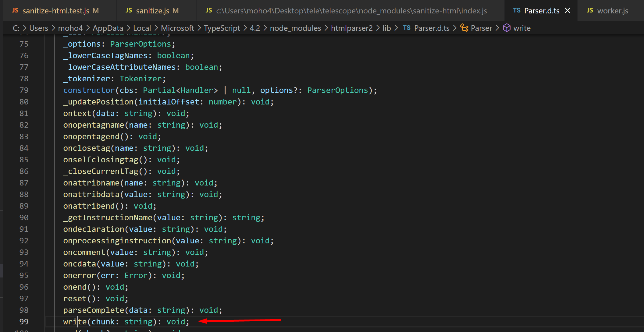Click the JS icon on the worker.js tab
This screenshot has height=332, width=644.
(x=590, y=10)
